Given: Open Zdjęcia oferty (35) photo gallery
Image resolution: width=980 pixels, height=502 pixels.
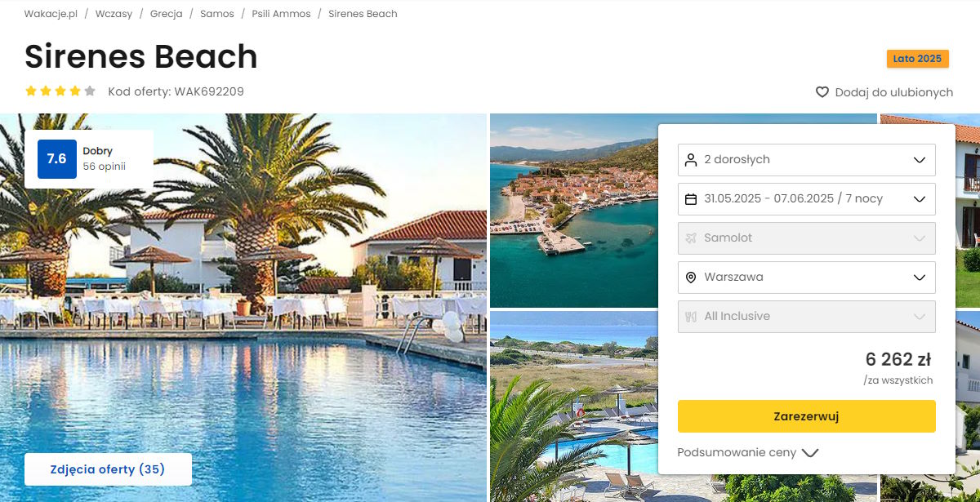Looking at the screenshot, I should point(108,469).
